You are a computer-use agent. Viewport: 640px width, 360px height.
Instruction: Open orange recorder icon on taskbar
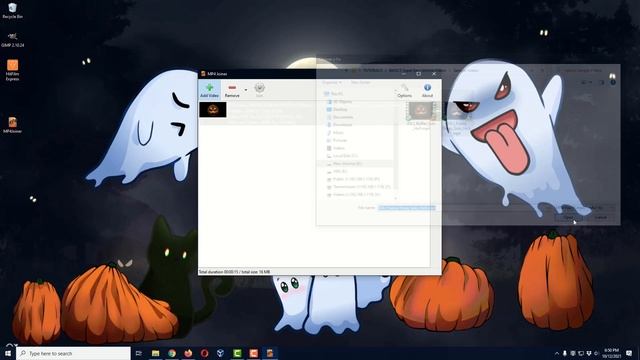point(253,353)
